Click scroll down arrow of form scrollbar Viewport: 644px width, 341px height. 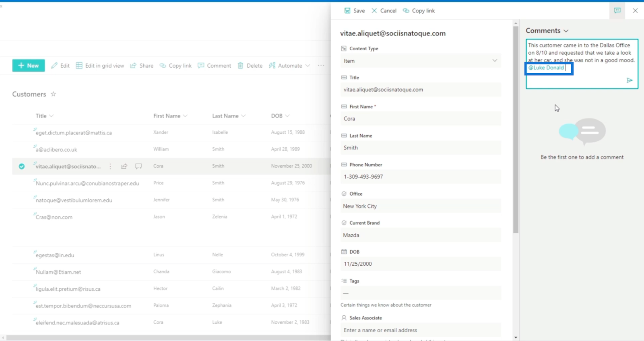click(516, 337)
